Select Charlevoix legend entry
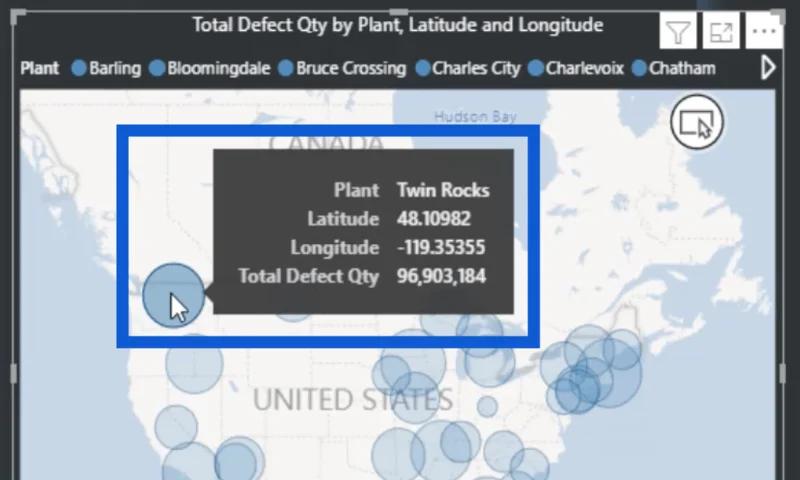Screen dimensions: 800x480 [576, 68]
